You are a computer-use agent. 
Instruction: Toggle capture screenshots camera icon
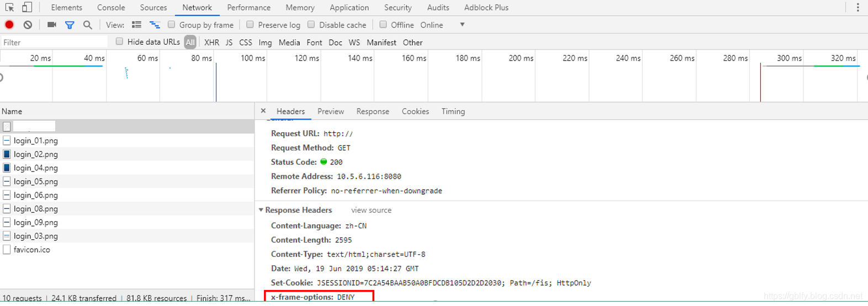52,25
